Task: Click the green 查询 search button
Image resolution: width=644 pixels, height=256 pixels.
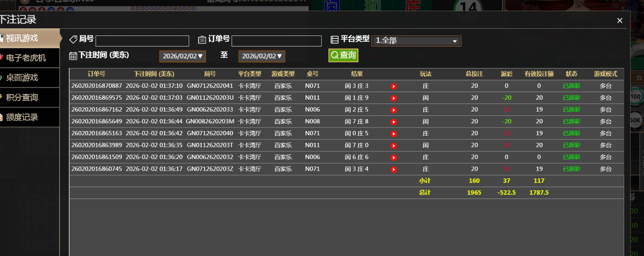Action: pos(343,55)
